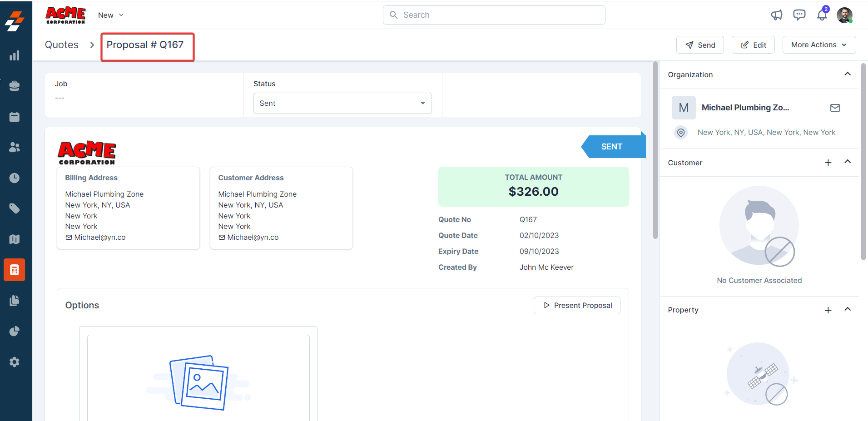Expand the More Actions dropdown
The image size is (868, 421).
tap(818, 45)
